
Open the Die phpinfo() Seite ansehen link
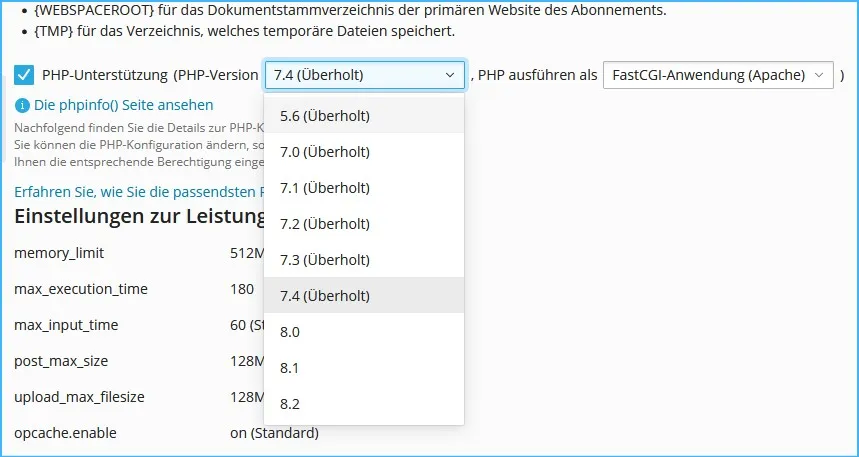124,105
